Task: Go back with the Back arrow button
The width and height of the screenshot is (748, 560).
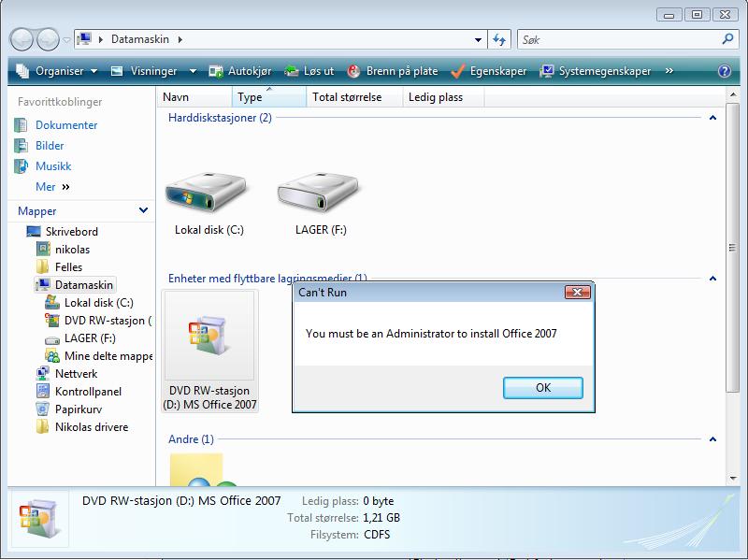Action: [x=22, y=39]
